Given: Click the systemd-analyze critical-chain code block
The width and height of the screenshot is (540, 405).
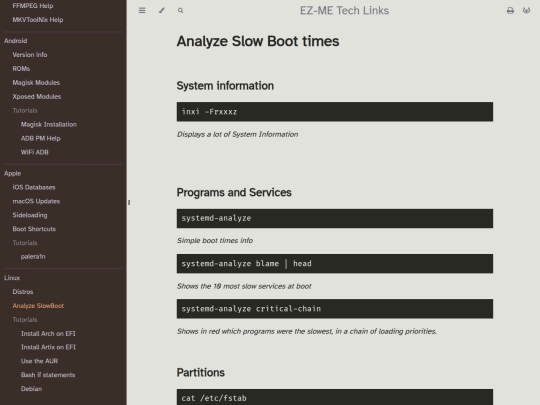Looking at the screenshot, I should 335,309.
